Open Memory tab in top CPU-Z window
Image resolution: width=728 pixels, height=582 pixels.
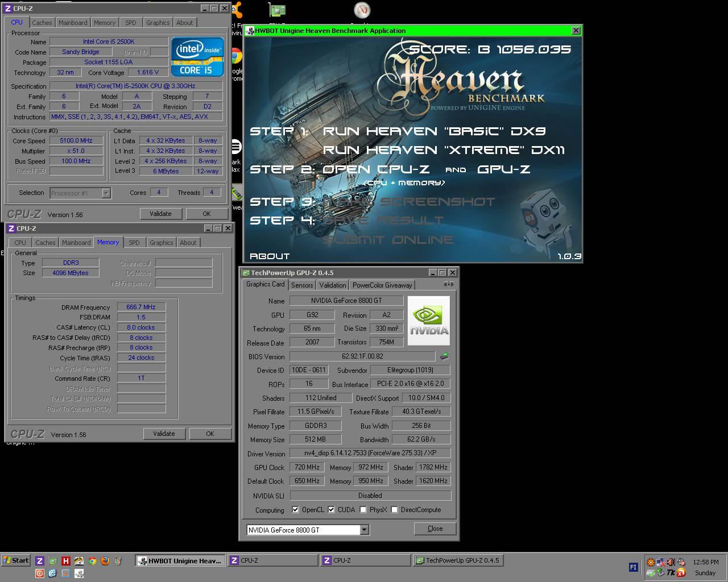pos(105,23)
